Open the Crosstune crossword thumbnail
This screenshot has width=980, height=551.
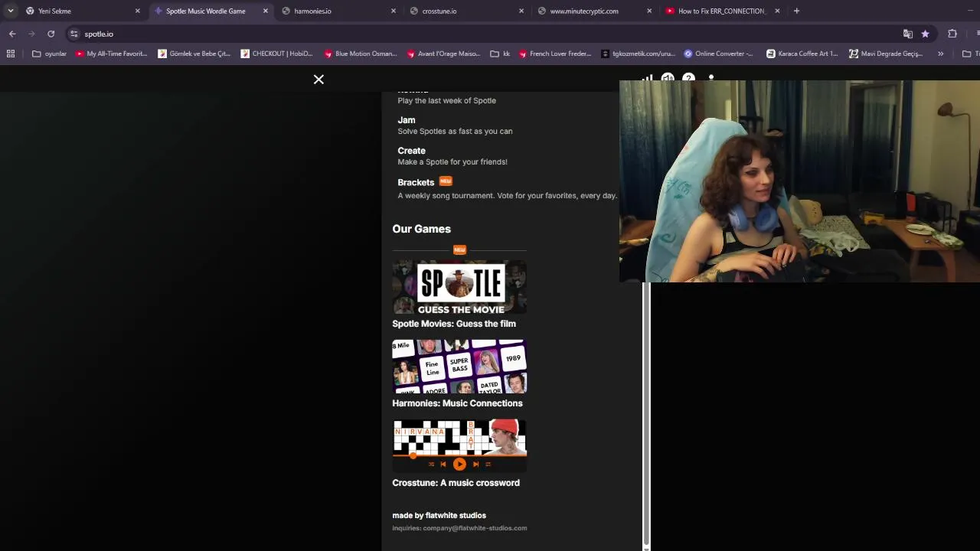[459, 446]
